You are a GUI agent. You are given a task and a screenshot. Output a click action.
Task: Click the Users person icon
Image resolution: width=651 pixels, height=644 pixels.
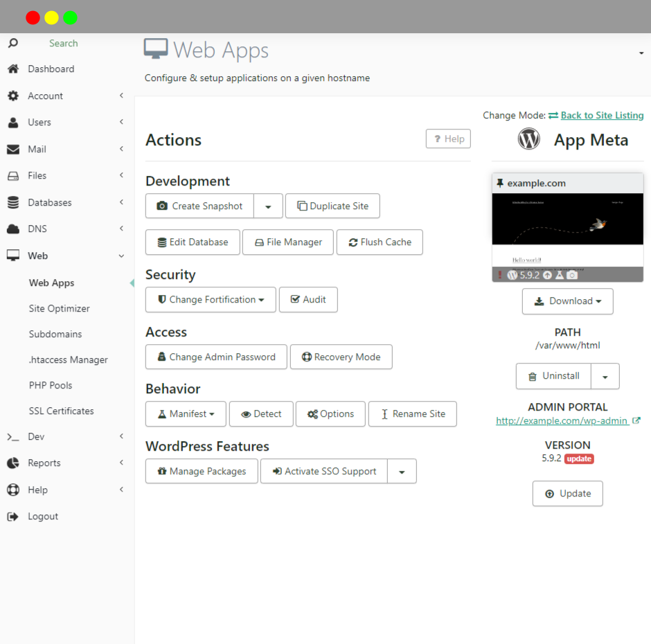pos(13,123)
